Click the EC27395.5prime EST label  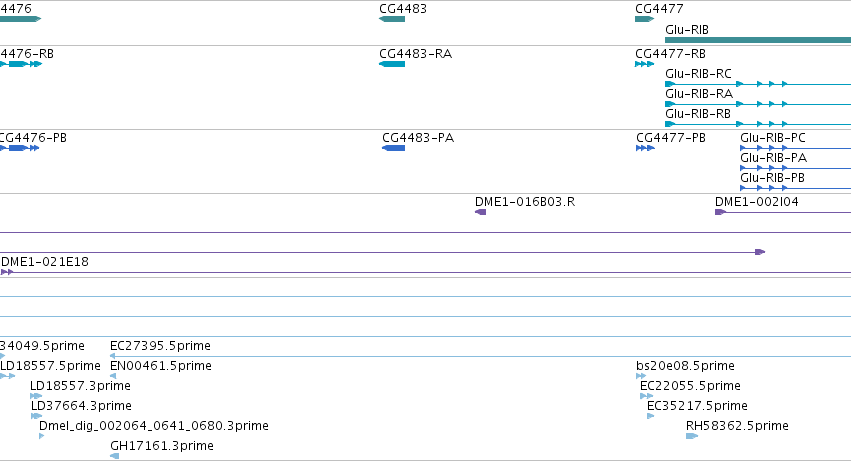click(160, 346)
